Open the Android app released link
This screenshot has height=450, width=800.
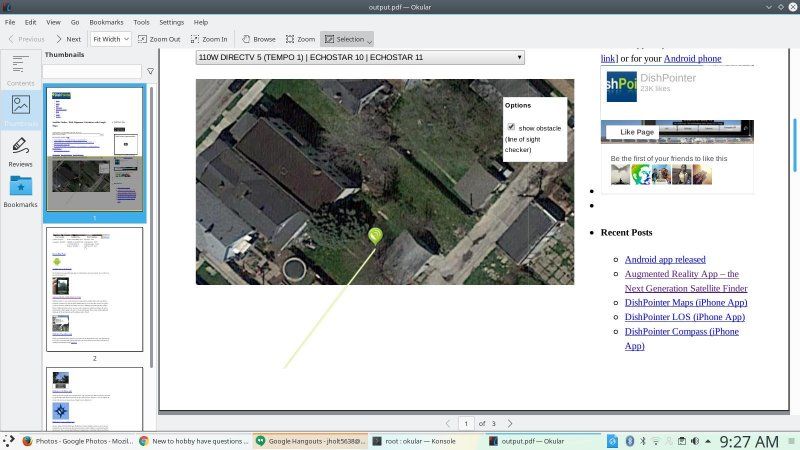tap(665, 259)
